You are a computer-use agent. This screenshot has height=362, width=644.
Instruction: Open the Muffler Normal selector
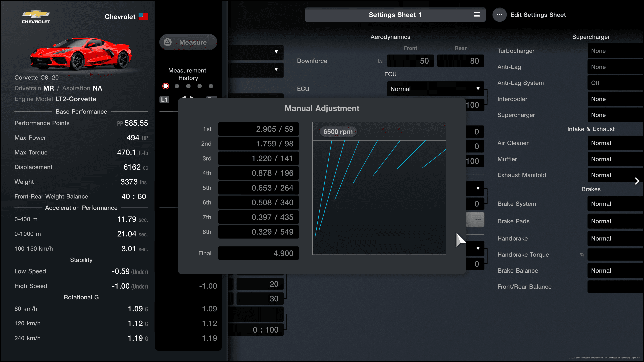point(615,159)
